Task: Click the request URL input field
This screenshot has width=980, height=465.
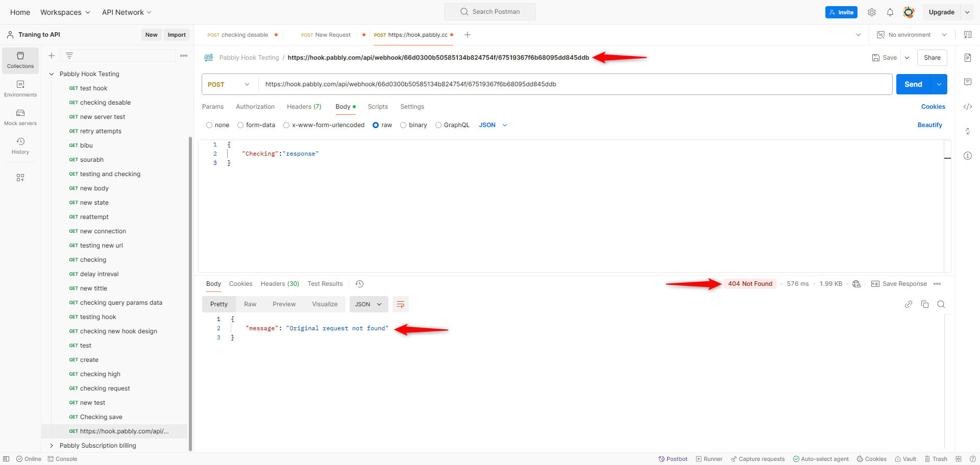Action: pos(576,84)
